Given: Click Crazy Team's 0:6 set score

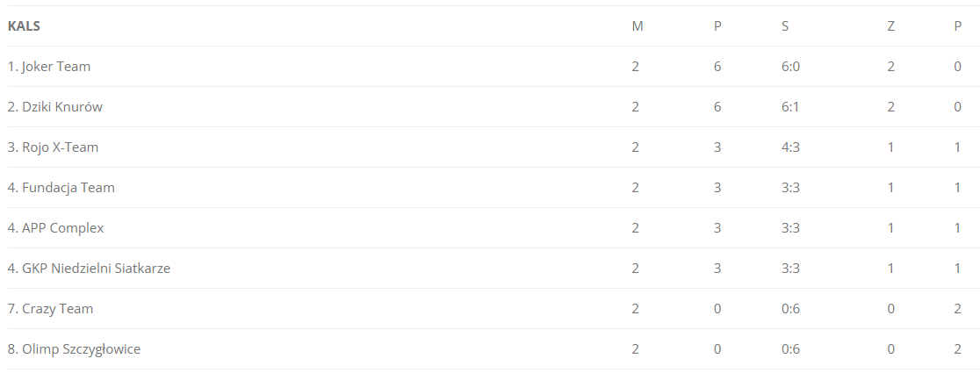Looking at the screenshot, I should [790, 309].
